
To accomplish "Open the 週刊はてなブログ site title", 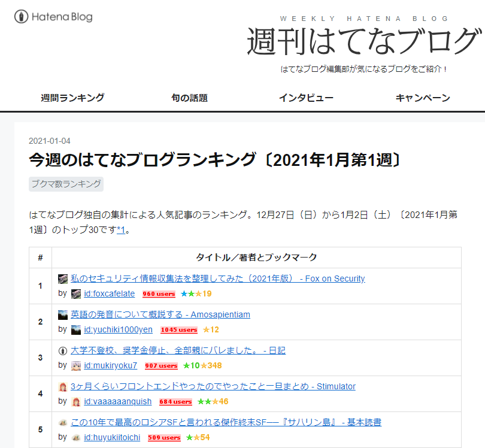I will [365, 41].
